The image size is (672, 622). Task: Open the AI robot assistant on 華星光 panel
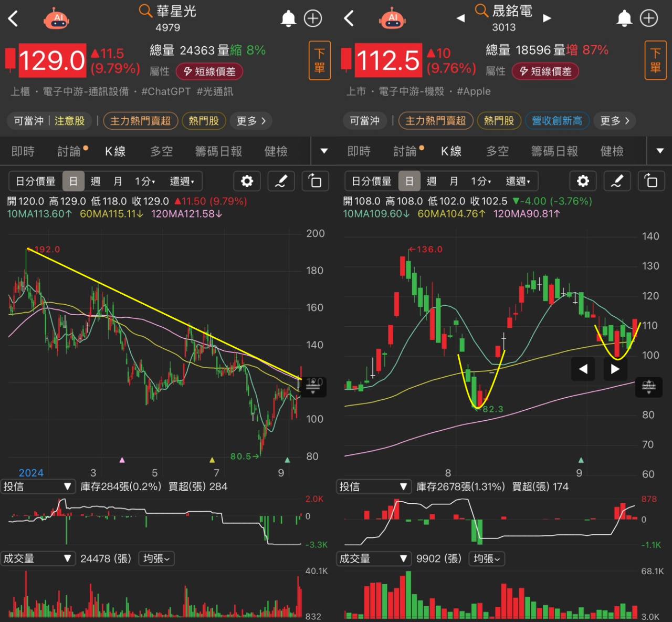(x=56, y=19)
